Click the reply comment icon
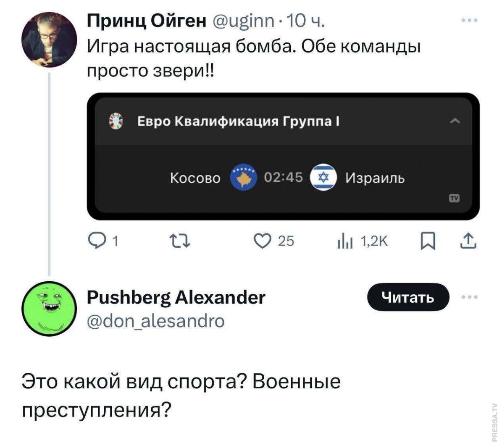502x448 pixels. [x=96, y=241]
